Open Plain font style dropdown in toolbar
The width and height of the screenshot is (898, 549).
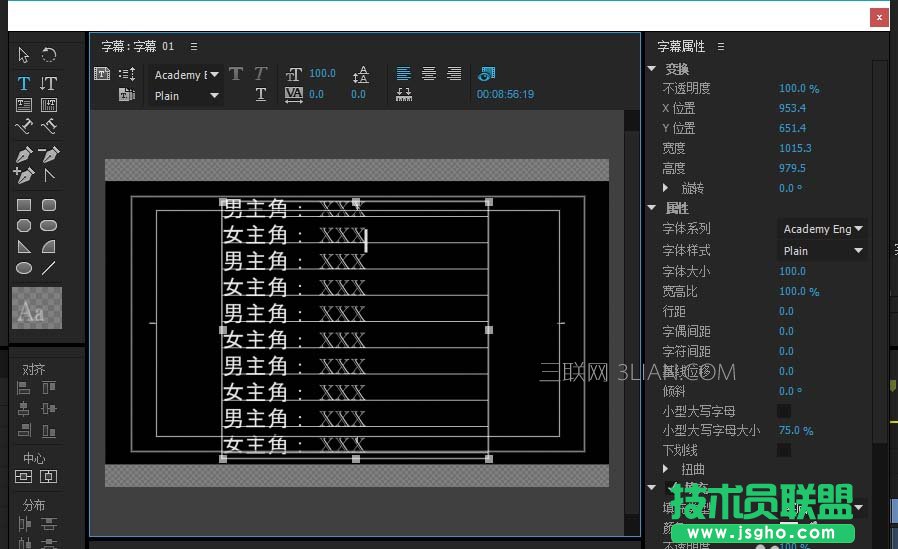click(186, 96)
